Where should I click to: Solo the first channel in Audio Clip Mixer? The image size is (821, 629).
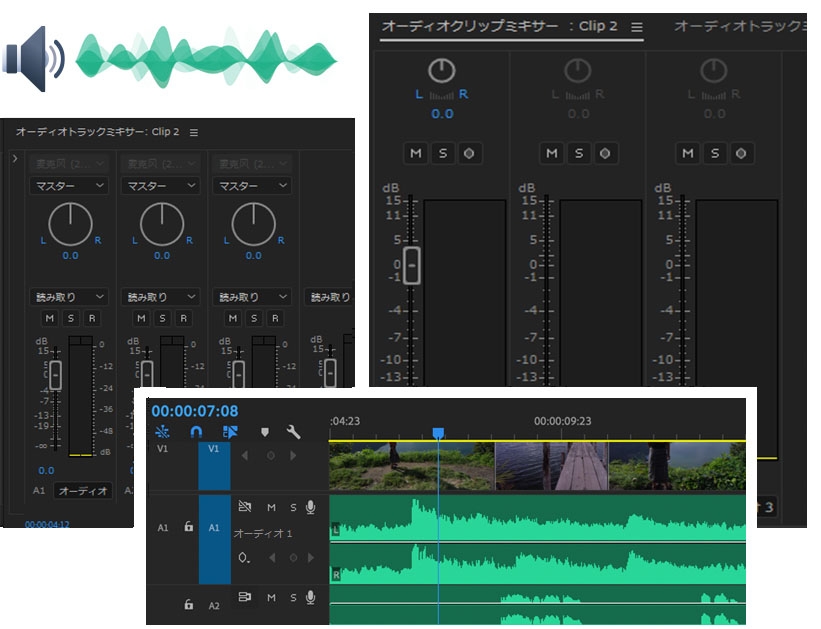(443, 153)
